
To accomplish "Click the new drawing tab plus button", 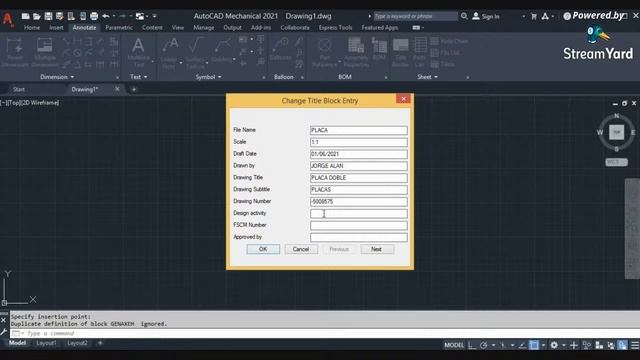I will (x=134, y=89).
